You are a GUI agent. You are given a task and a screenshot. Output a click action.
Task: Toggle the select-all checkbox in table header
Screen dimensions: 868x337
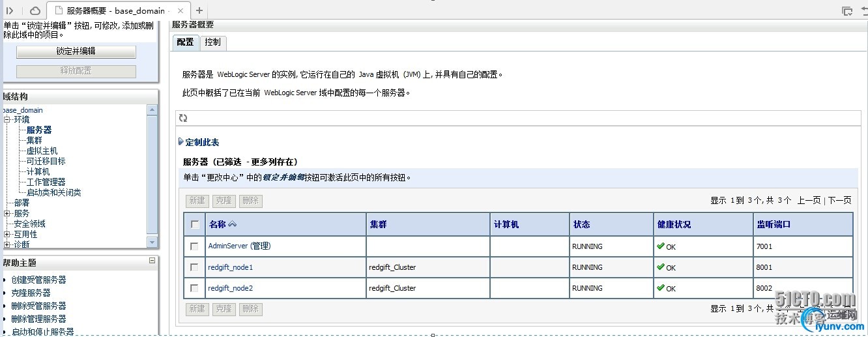(194, 224)
